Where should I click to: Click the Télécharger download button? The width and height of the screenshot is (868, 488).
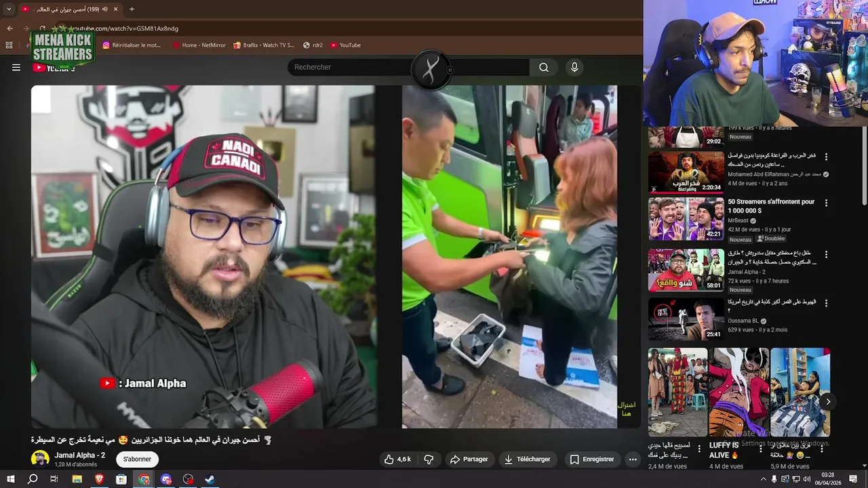coord(527,459)
